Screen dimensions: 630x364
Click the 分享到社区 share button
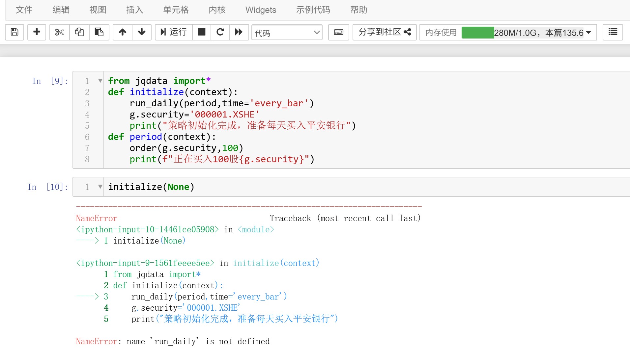click(385, 32)
